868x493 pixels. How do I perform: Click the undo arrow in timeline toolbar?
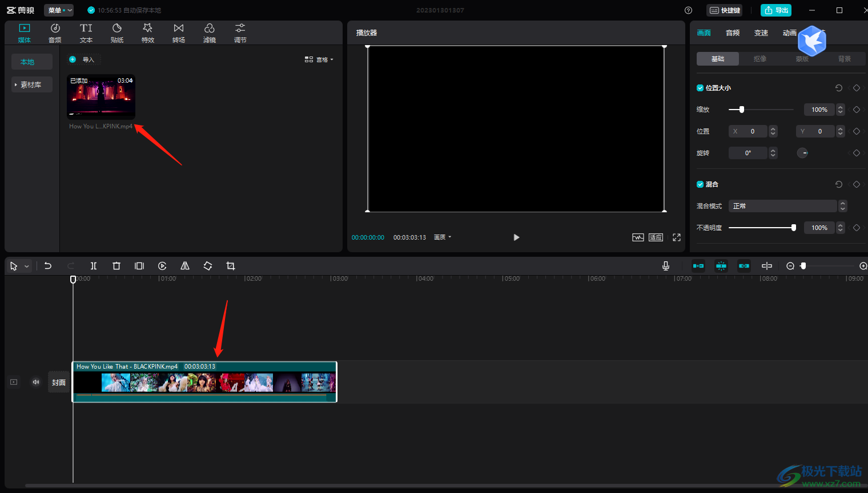pos(48,266)
